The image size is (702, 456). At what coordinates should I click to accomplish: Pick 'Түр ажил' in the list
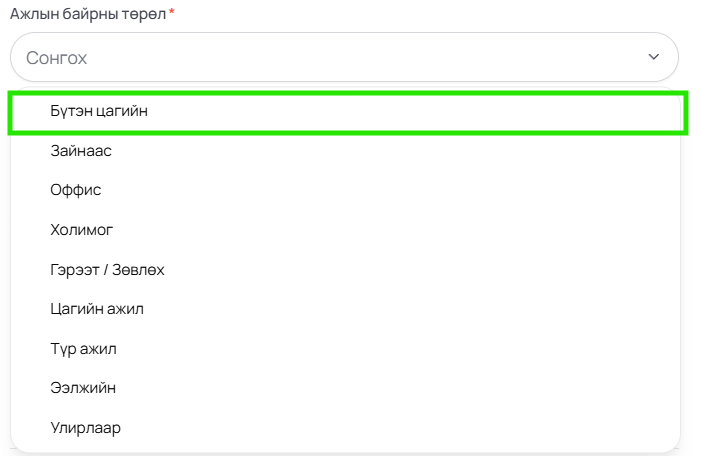(345, 349)
